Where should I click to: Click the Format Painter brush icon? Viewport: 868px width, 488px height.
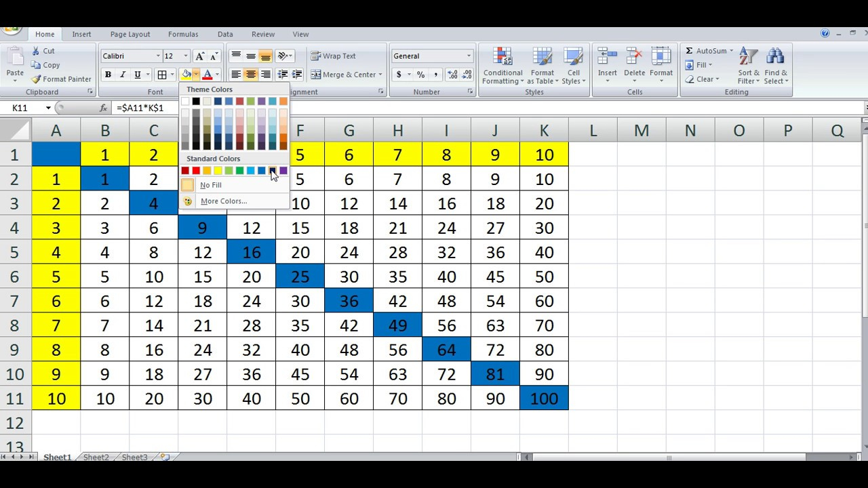[x=37, y=79]
